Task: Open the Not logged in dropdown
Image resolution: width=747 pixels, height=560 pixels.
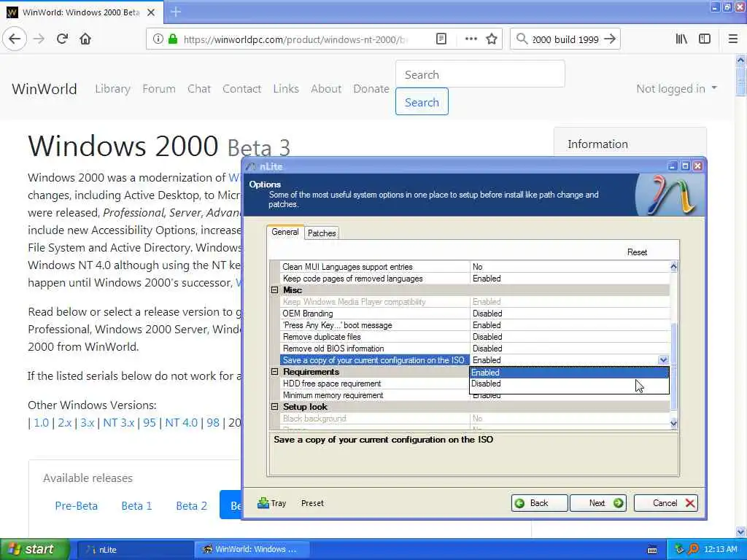Action: (676, 89)
